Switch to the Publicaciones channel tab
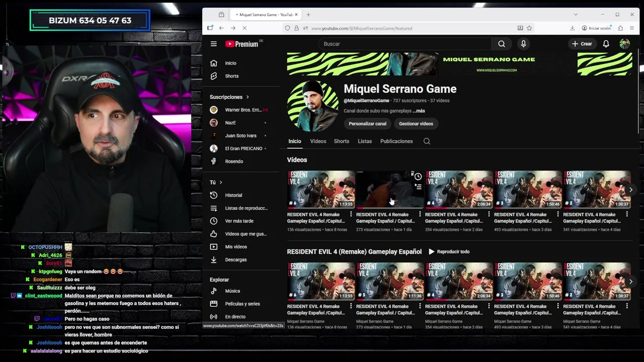Screen dimensions: 644x362 click(x=396, y=141)
